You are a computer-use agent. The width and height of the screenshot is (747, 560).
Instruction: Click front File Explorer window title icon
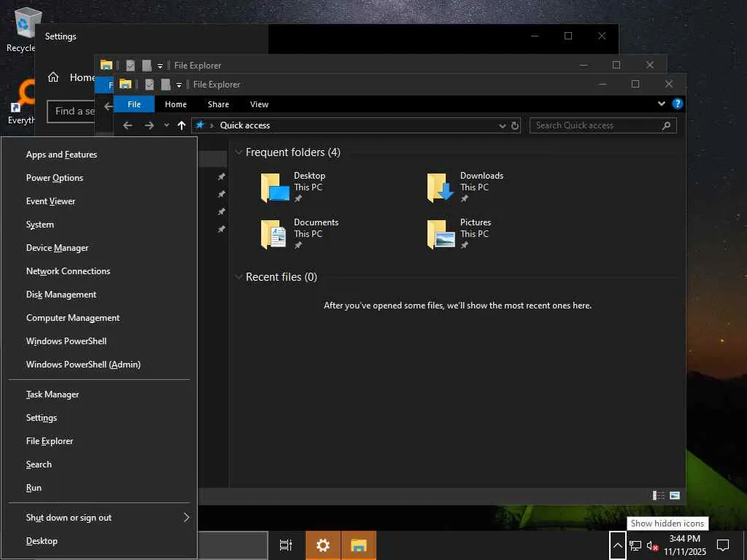(x=125, y=85)
